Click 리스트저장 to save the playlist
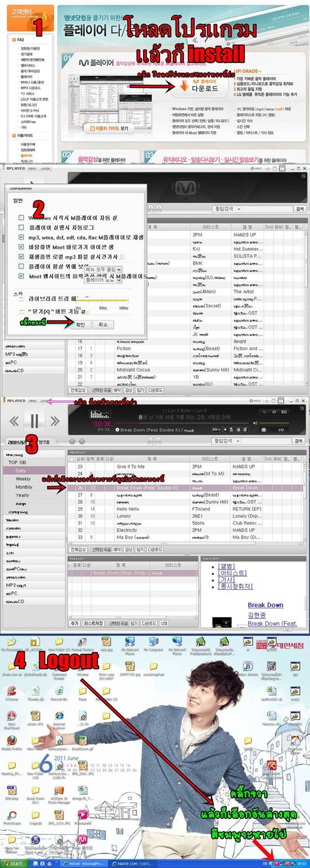The width and height of the screenshot is (310, 868). pyautogui.click(x=94, y=623)
